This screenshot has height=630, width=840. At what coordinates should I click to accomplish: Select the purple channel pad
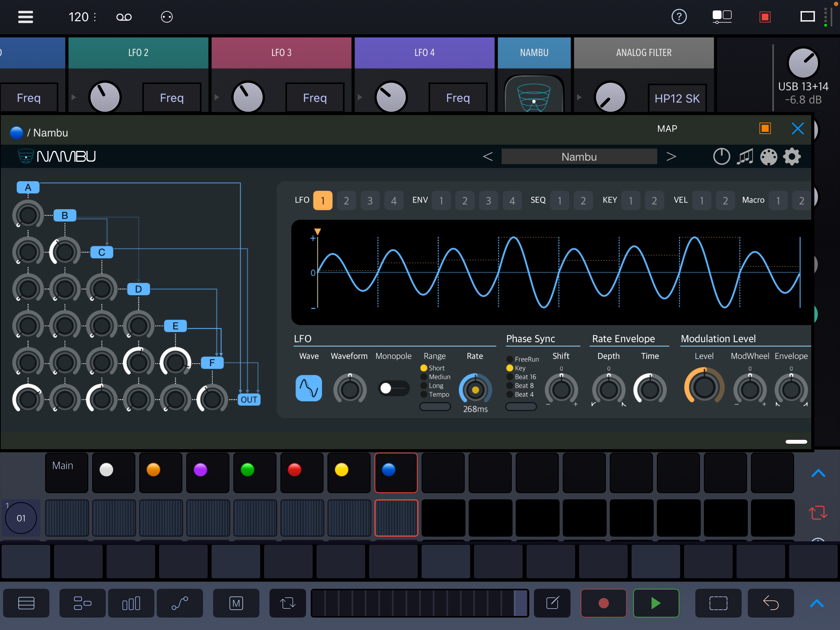tap(208, 472)
